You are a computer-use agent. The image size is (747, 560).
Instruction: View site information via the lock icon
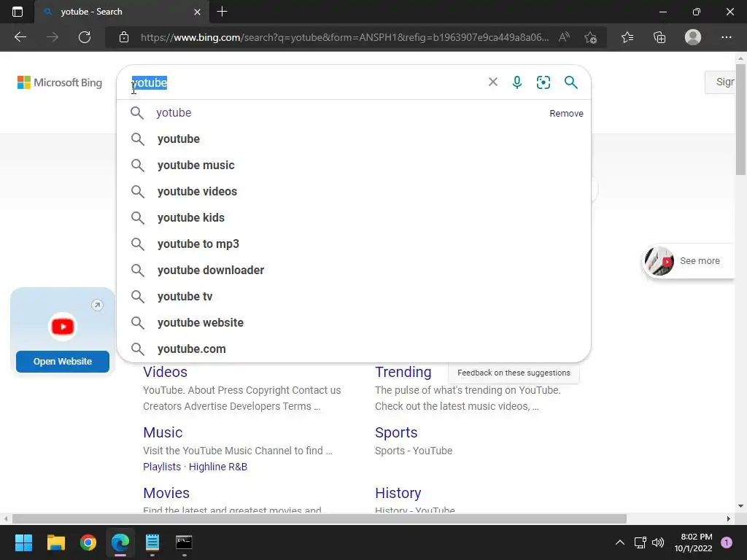(124, 37)
